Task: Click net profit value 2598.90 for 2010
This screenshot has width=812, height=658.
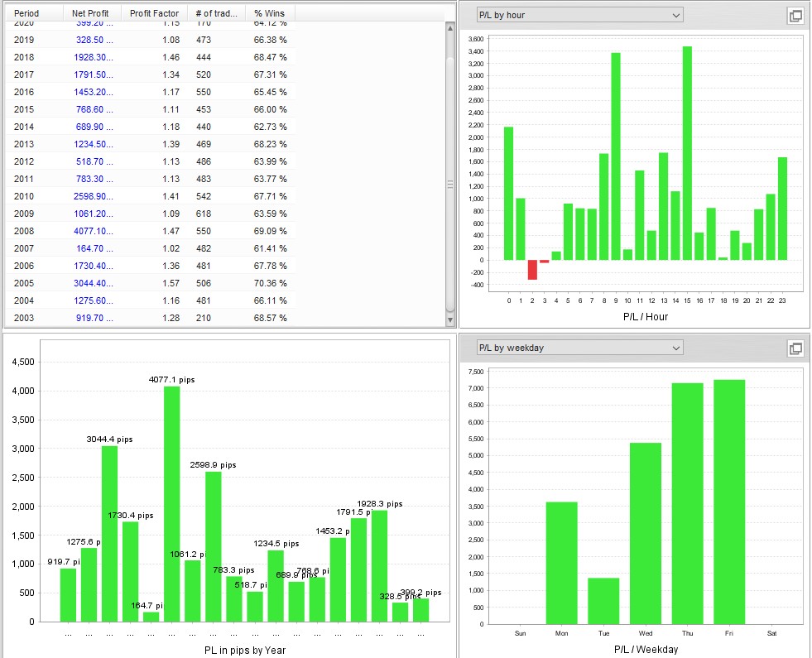Action: 94,197
